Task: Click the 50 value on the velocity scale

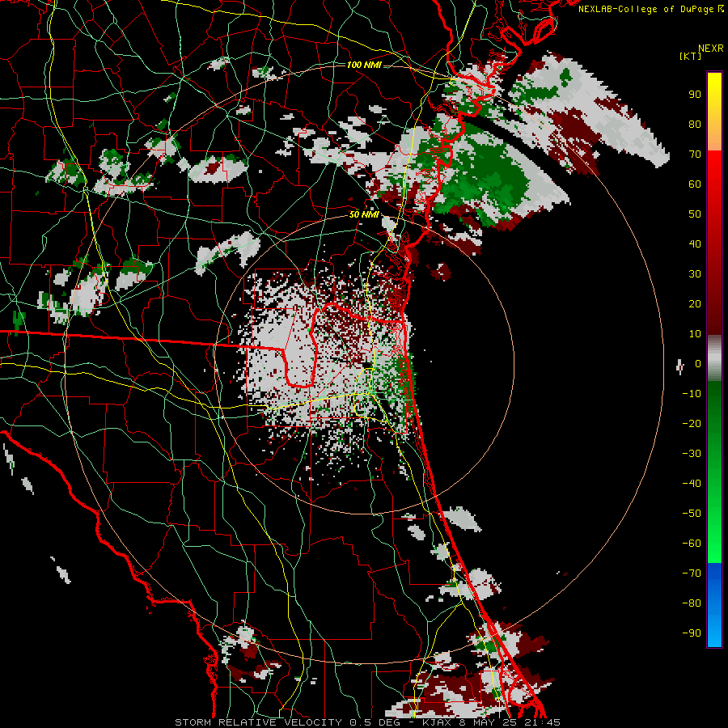Action: point(695,214)
